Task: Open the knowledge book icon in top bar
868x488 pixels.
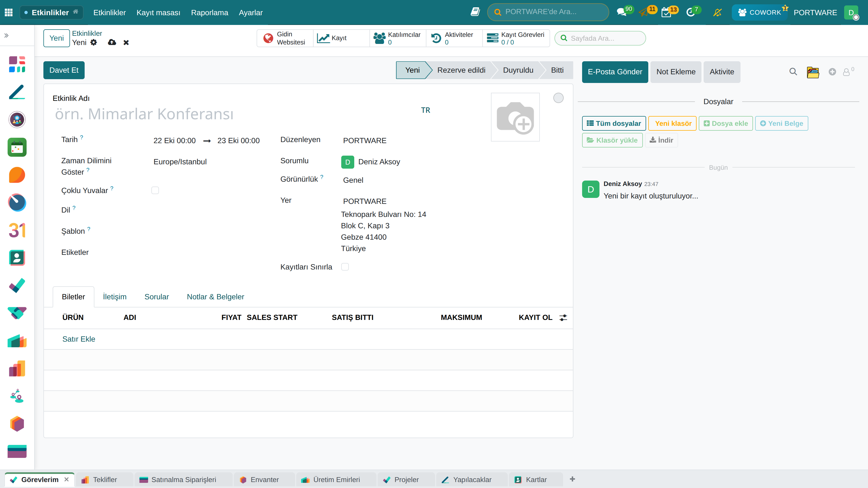Action: coord(475,12)
